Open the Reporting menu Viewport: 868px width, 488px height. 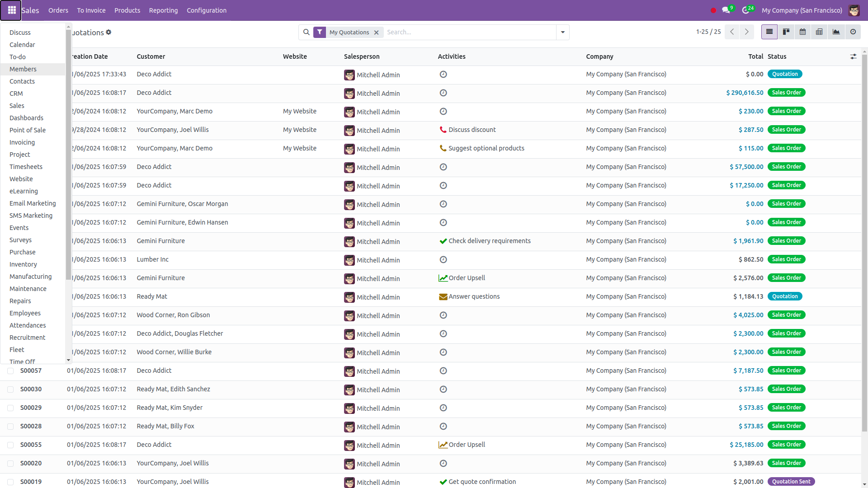pyautogui.click(x=163, y=10)
